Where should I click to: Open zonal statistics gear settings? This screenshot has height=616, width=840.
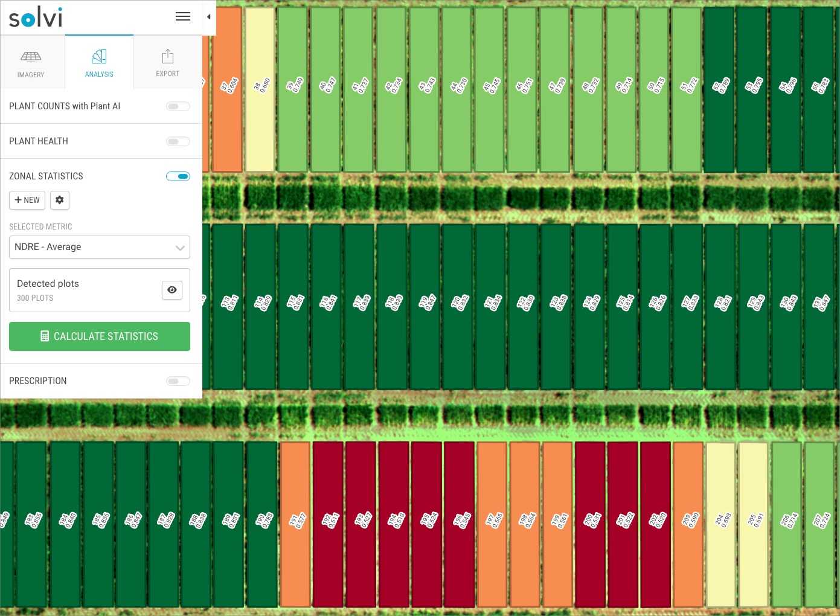coord(60,200)
